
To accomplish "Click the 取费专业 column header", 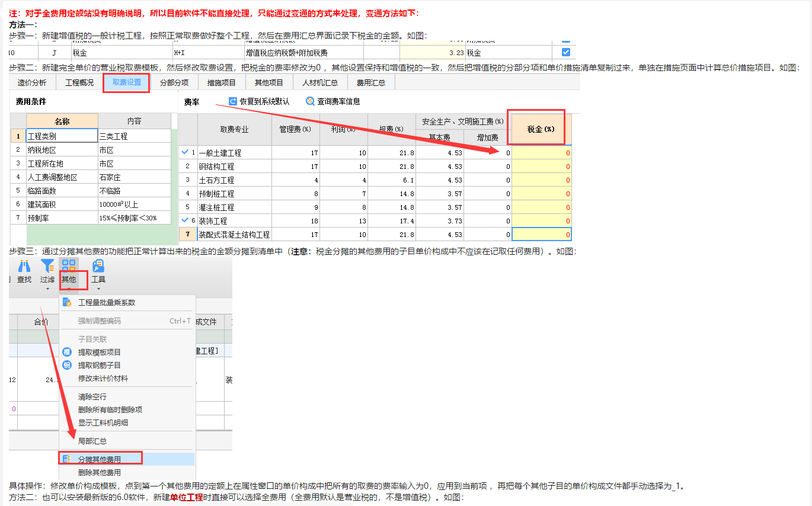I will tap(234, 129).
